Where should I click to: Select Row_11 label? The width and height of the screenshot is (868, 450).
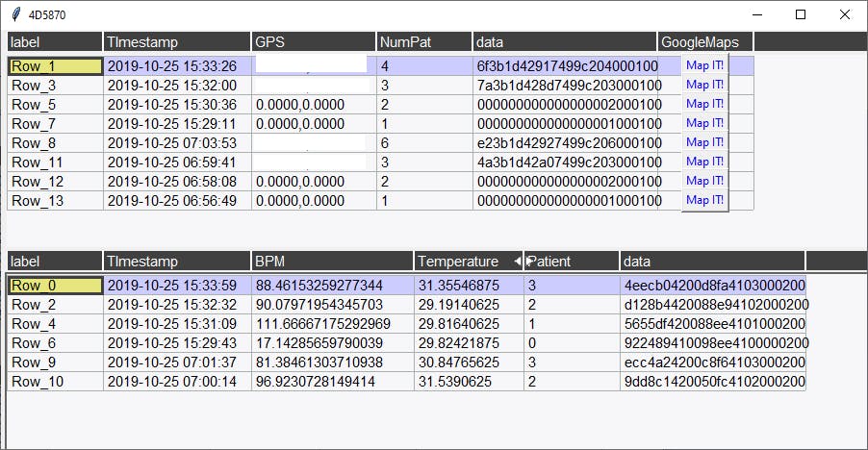pyautogui.click(x=56, y=162)
